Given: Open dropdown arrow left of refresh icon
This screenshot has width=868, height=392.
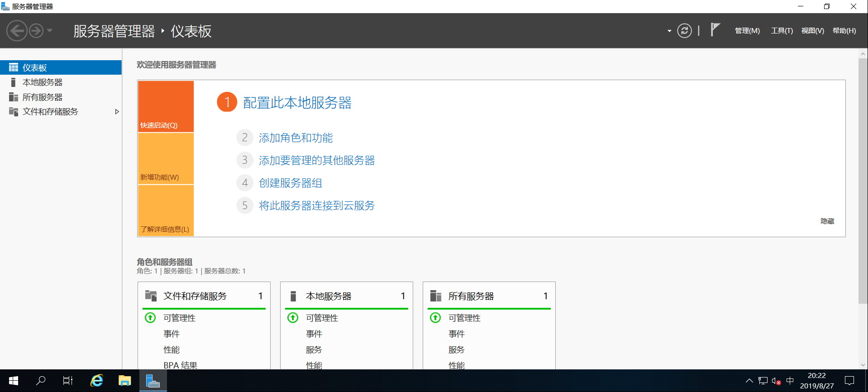Looking at the screenshot, I should (669, 31).
